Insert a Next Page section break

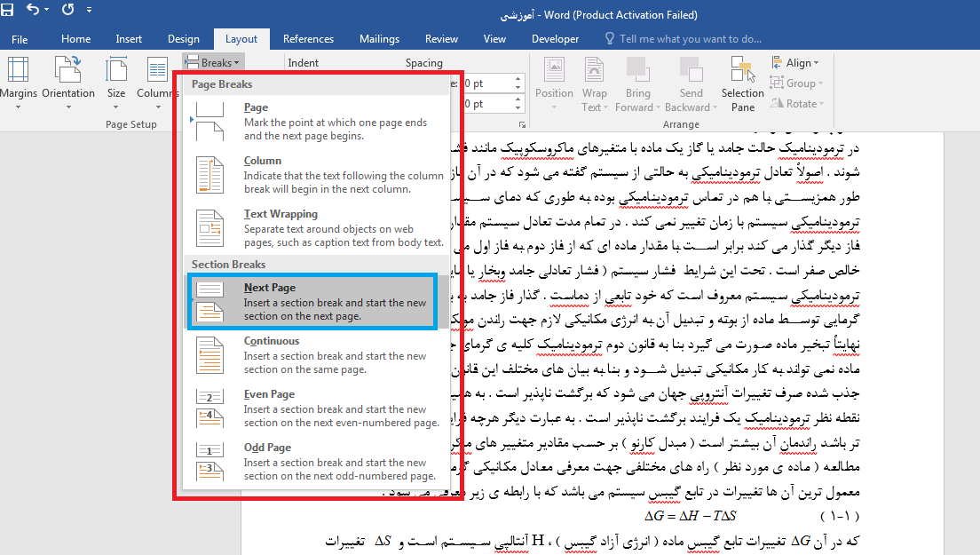(x=311, y=302)
